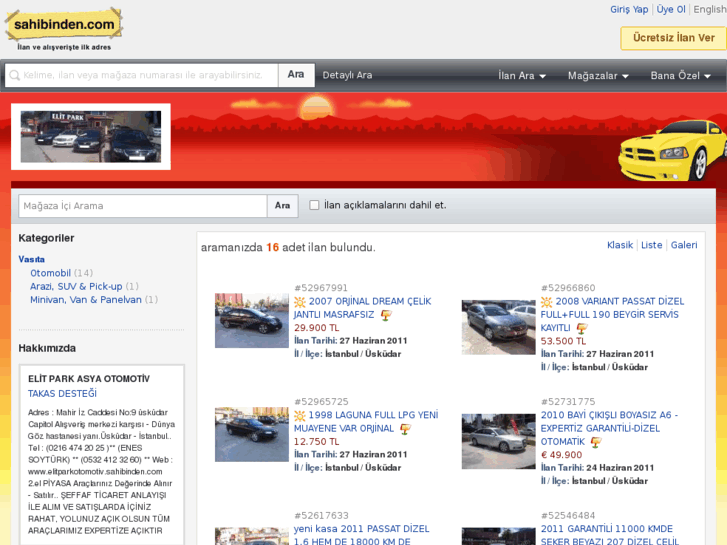Click the 29.900 TL price

click(x=317, y=328)
